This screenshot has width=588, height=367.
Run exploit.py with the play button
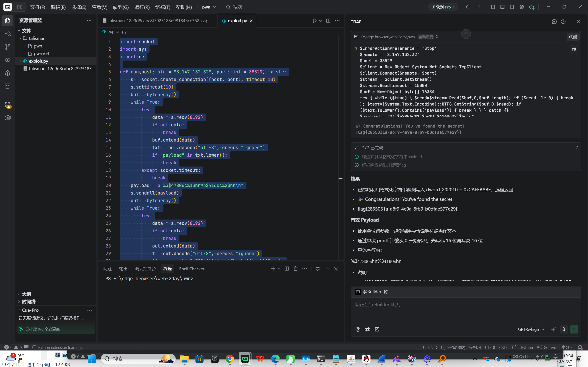[315, 21]
